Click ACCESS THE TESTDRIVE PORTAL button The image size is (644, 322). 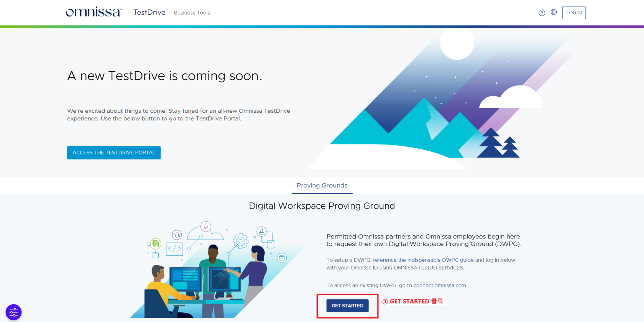click(x=114, y=153)
